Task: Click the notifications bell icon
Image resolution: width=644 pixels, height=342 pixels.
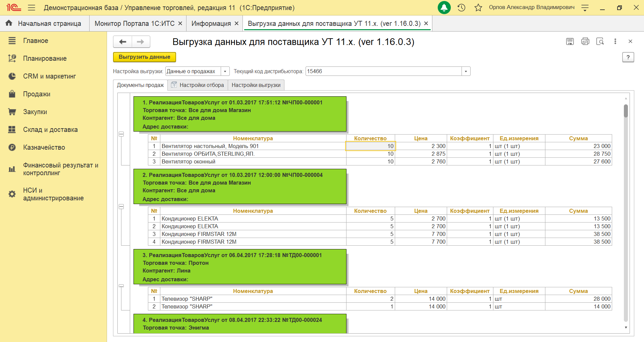Action: (444, 8)
